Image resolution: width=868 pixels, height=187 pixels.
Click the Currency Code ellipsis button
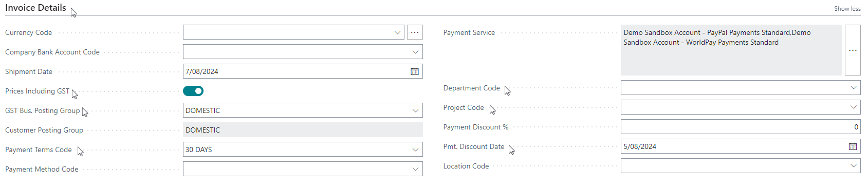tap(415, 32)
